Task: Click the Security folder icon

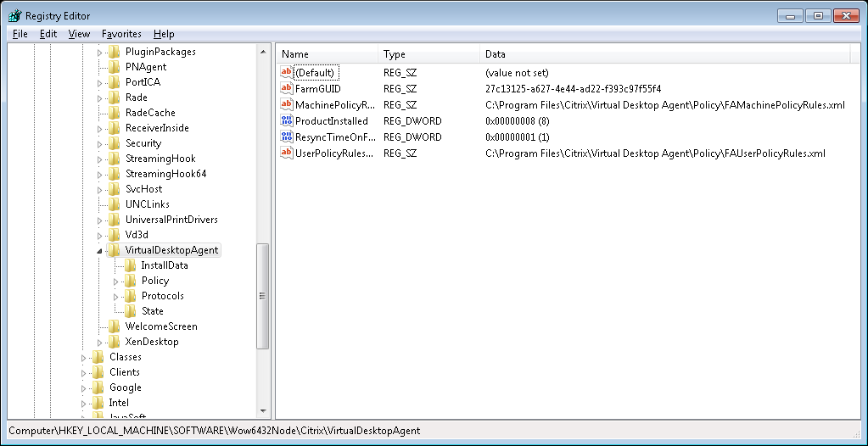Action: click(114, 143)
